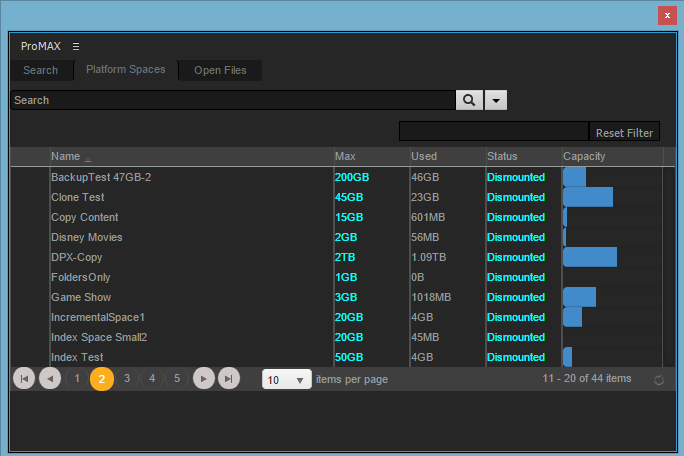This screenshot has width=684, height=456.
Task: Click Dismounted status for Disney Movies
Action: 516,237
